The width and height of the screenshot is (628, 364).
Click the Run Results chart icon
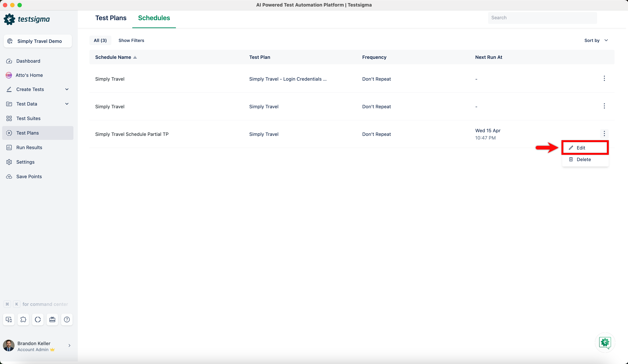(x=9, y=147)
